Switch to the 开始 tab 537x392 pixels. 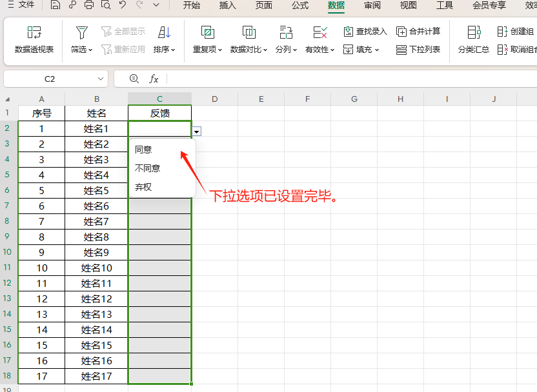pyautogui.click(x=191, y=5)
